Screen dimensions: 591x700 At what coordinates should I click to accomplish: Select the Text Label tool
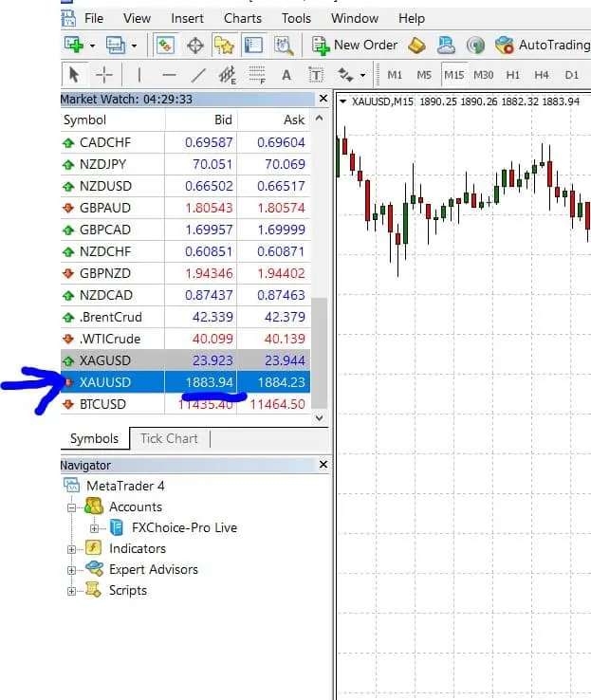pyautogui.click(x=316, y=75)
